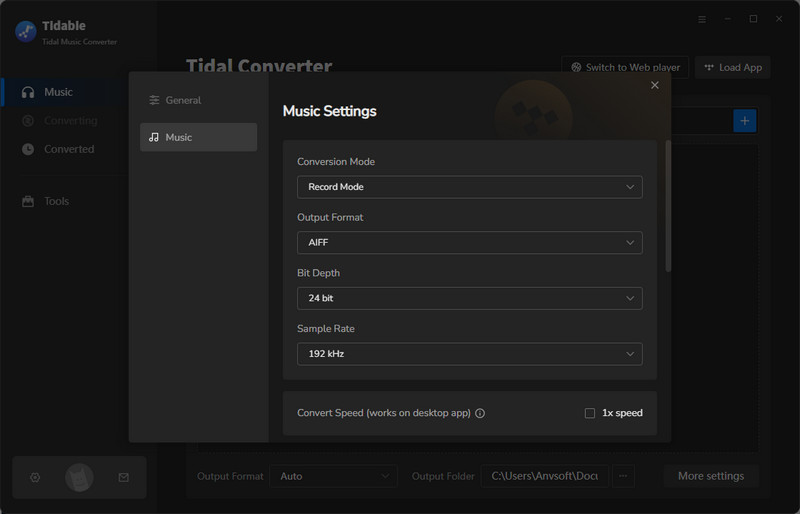Viewport: 800px width, 514px height.
Task: Click the Converting spinner icon
Action: coord(28,120)
